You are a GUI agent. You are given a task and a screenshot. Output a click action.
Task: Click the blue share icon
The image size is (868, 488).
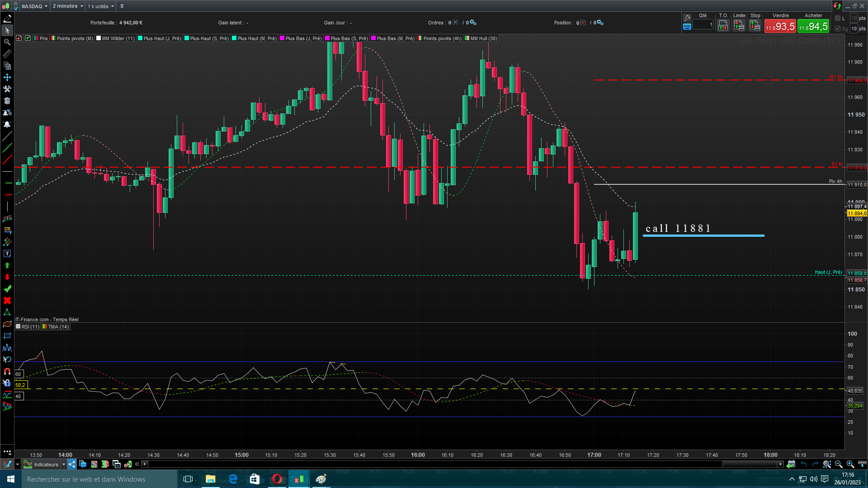click(72, 464)
